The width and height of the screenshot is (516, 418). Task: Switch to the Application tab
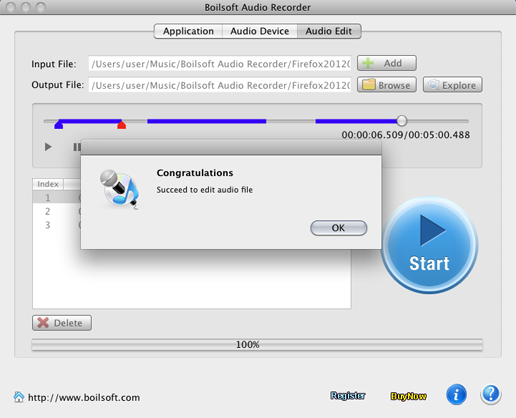point(188,31)
